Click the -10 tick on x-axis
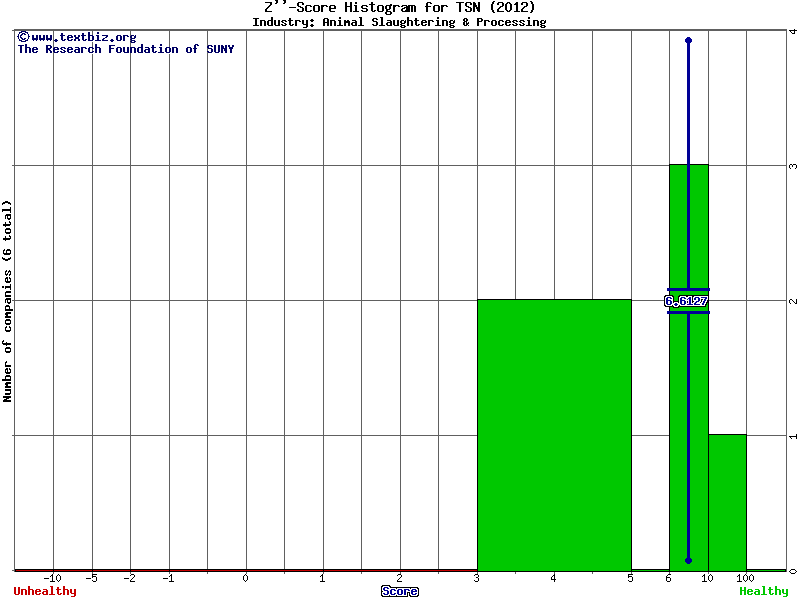The height and width of the screenshot is (600, 800). 53,578
